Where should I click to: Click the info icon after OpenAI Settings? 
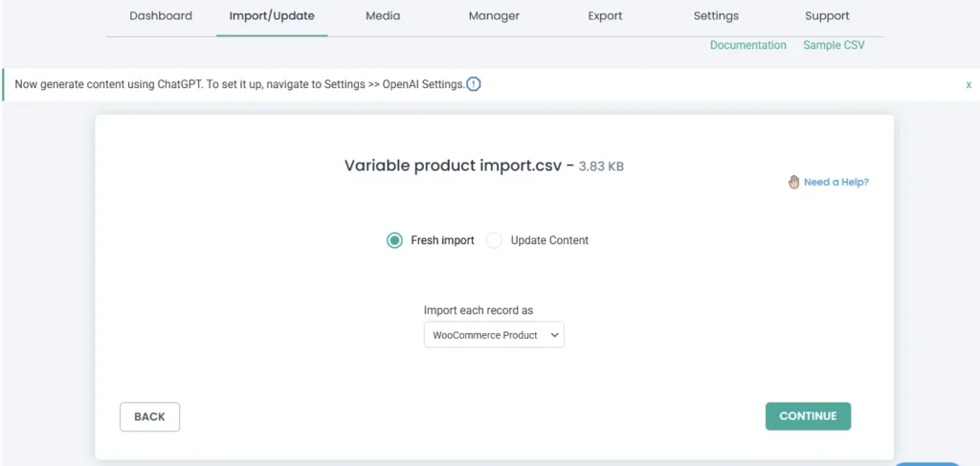pos(474,84)
